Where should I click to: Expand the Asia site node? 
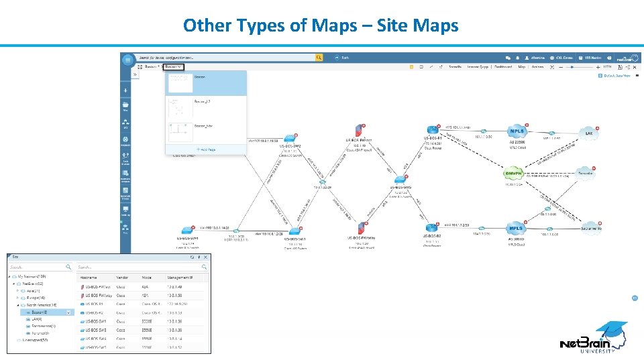(17, 290)
